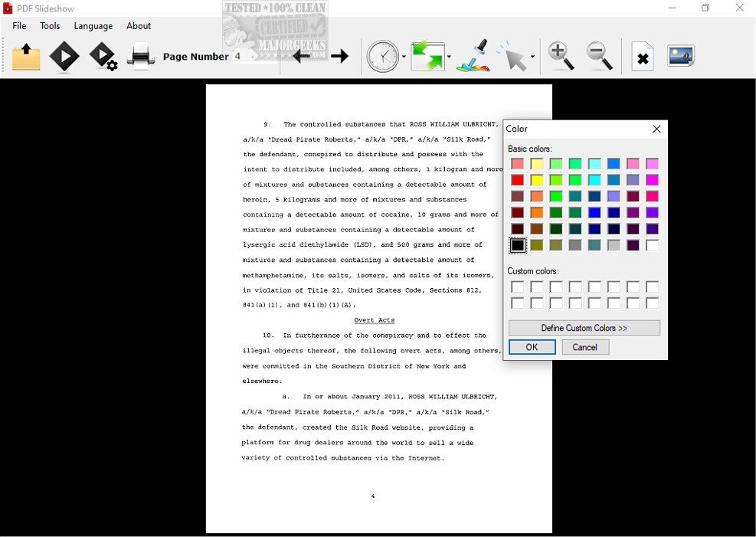Close the Color dialog
The image size is (756, 537).
point(656,129)
